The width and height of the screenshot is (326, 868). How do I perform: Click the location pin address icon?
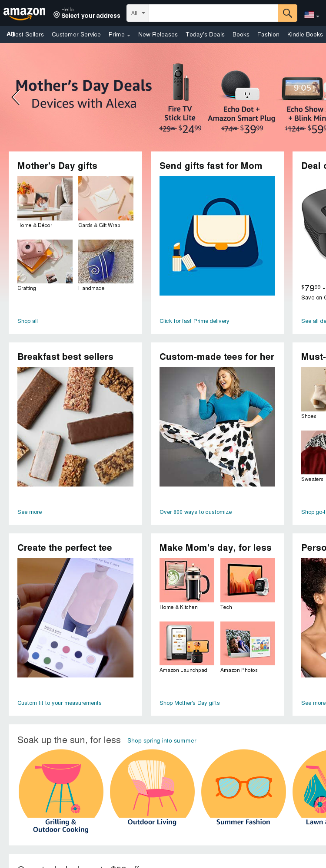tap(57, 15)
